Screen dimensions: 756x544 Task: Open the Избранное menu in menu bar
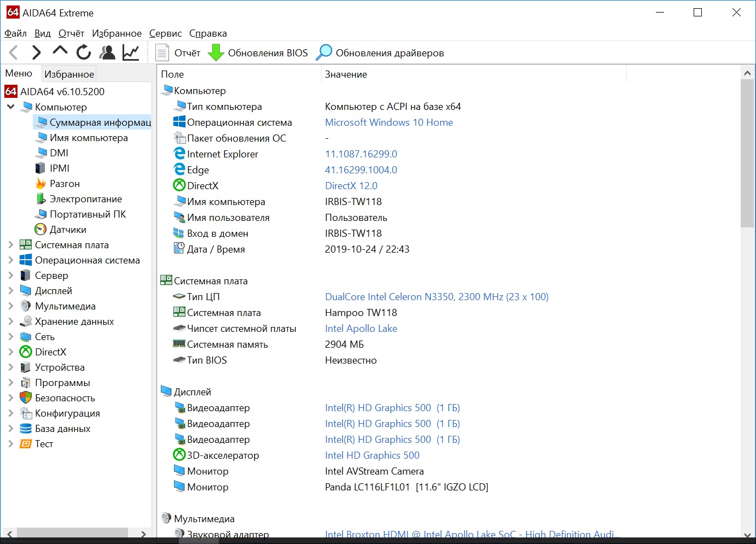click(x=117, y=33)
